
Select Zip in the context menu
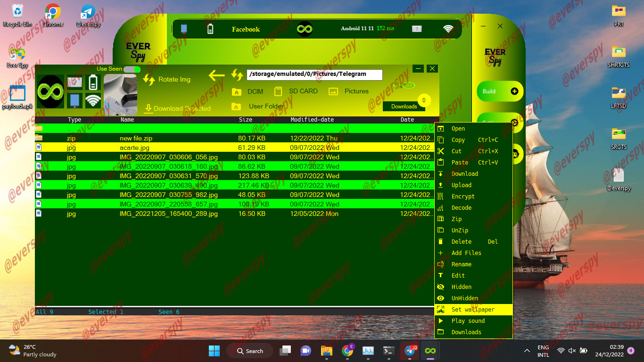473,219
